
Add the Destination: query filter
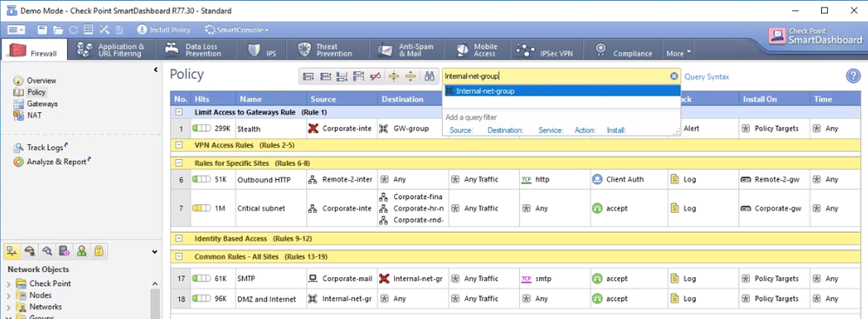pyautogui.click(x=505, y=130)
